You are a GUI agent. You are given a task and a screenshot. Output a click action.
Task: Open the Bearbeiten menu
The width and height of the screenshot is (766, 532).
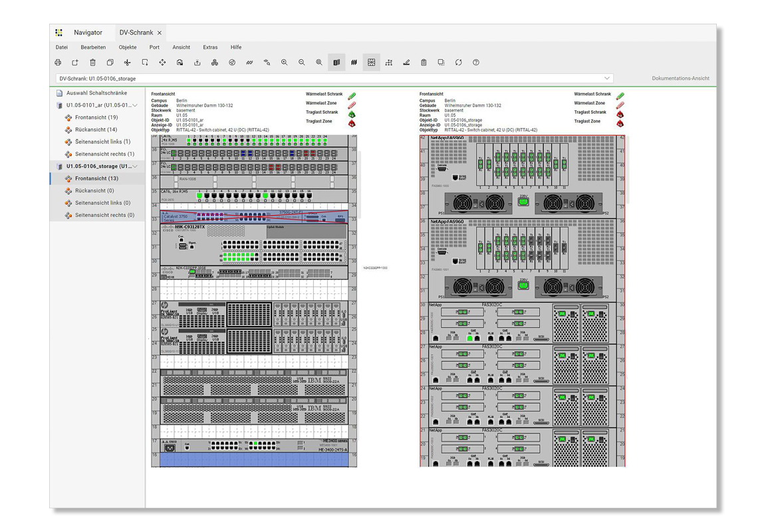tap(93, 47)
